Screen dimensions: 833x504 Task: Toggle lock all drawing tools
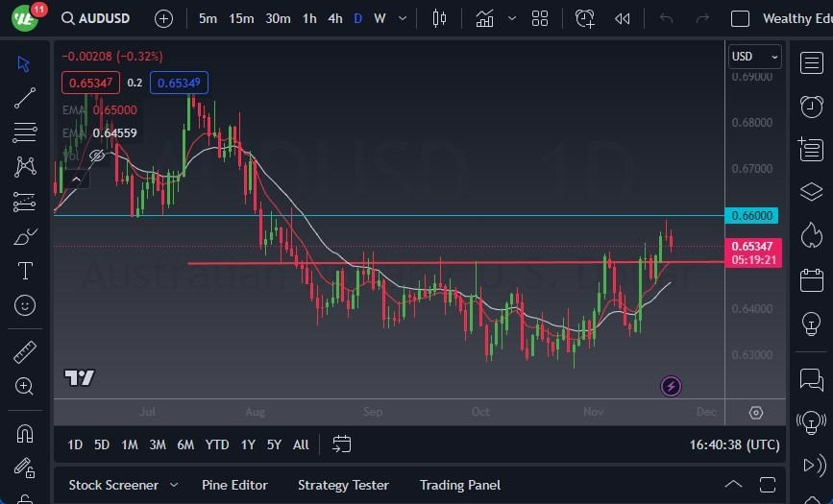pyautogui.click(x=24, y=468)
